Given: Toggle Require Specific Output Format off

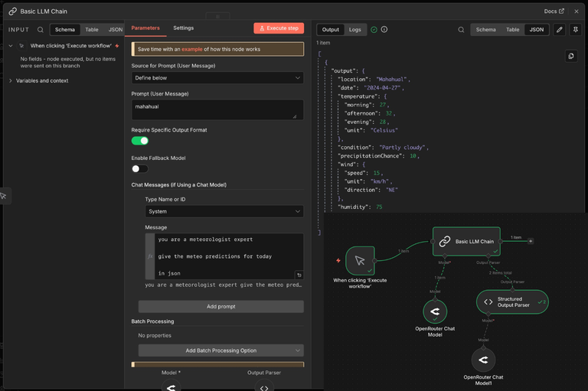Looking at the screenshot, I should click(x=140, y=141).
